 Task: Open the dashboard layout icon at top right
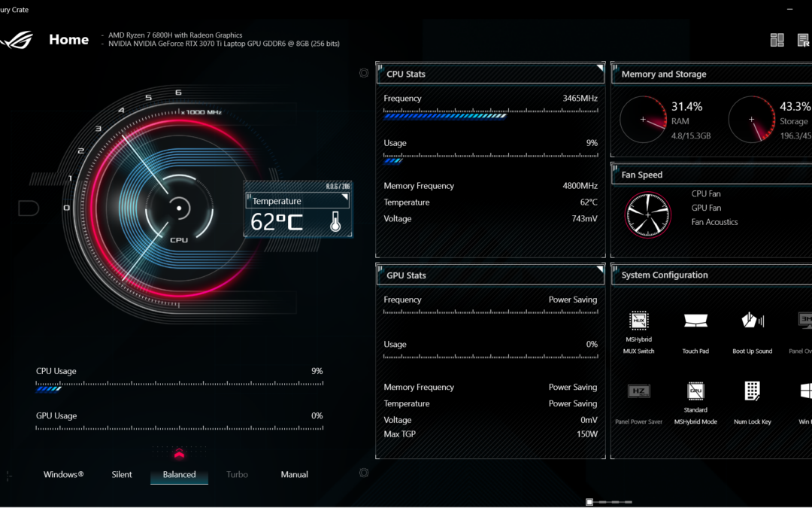tap(777, 40)
